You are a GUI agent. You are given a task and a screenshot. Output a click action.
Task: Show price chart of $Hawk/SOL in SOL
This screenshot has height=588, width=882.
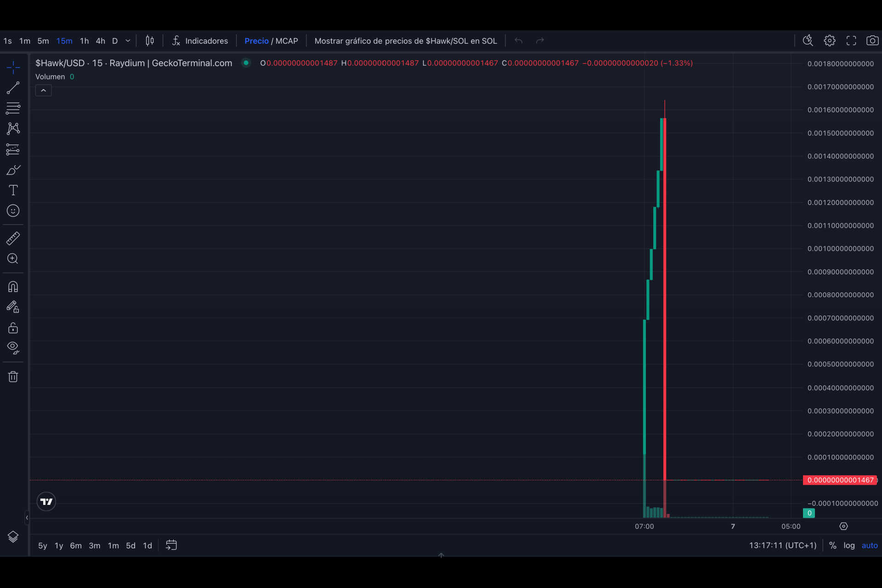(x=406, y=41)
